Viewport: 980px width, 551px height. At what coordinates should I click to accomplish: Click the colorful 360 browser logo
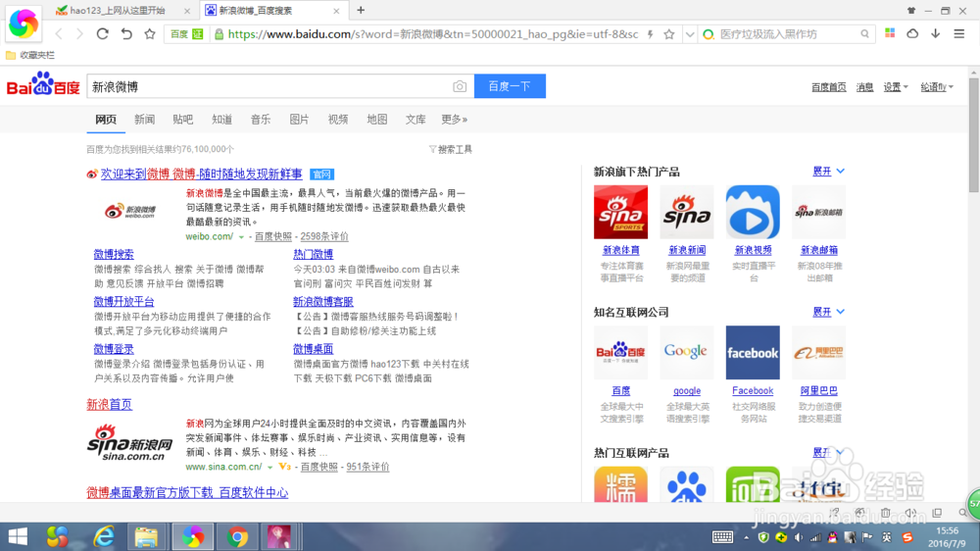pos(24,24)
